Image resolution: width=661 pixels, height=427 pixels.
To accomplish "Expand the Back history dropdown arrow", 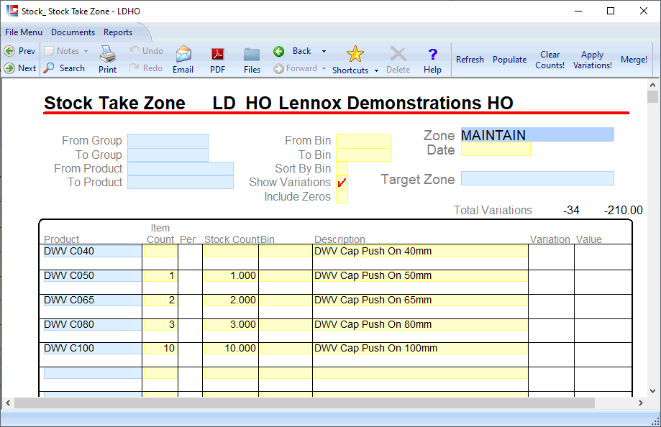I will [324, 51].
